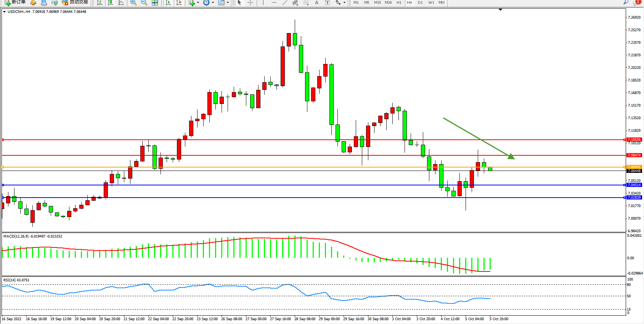This screenshot has height=324, width=644.
Task: Expand the periodicity clock dropdown arrow
Action: click(213, 3)
